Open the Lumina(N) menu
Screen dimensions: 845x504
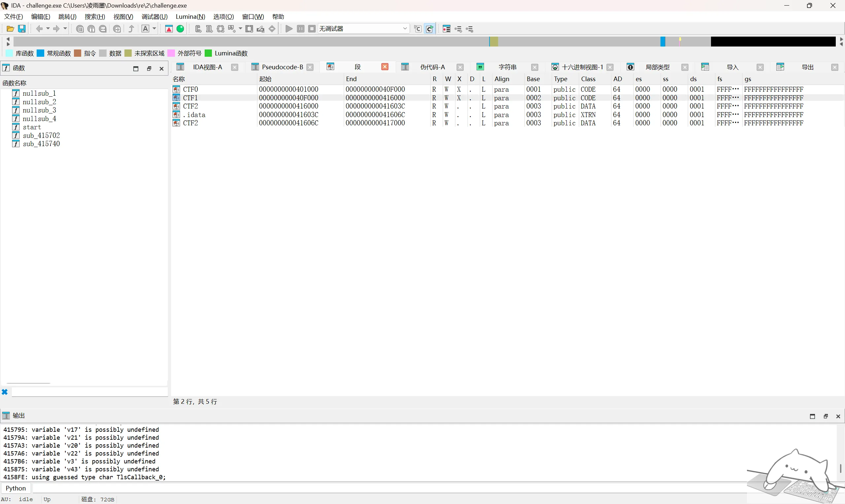[x=190, y=16]
